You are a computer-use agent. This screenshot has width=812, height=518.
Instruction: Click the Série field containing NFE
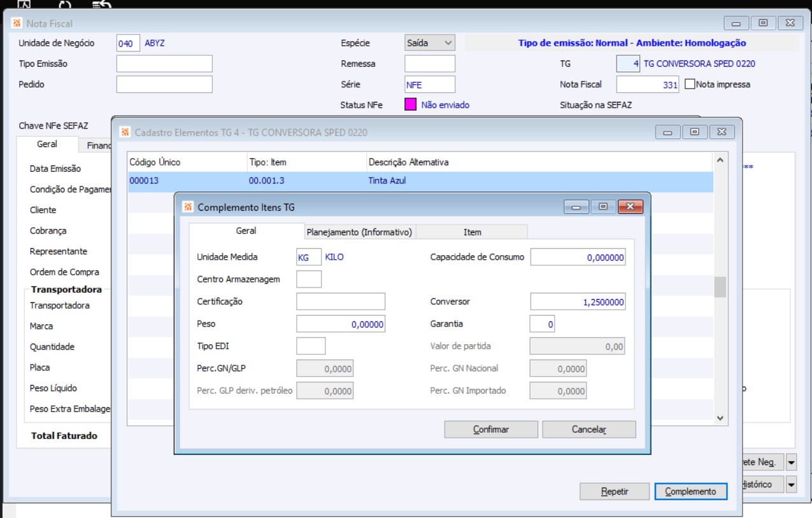[x=430, y=84]
